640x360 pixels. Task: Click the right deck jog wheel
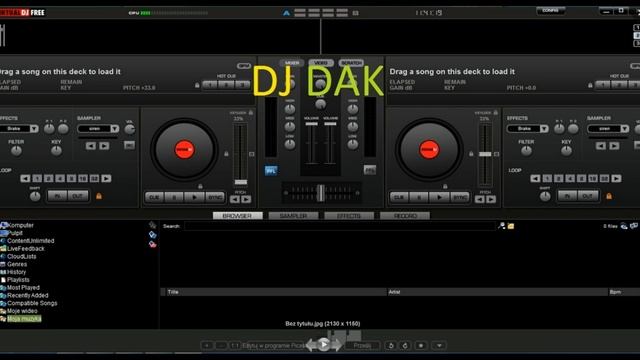coord(429,149)
